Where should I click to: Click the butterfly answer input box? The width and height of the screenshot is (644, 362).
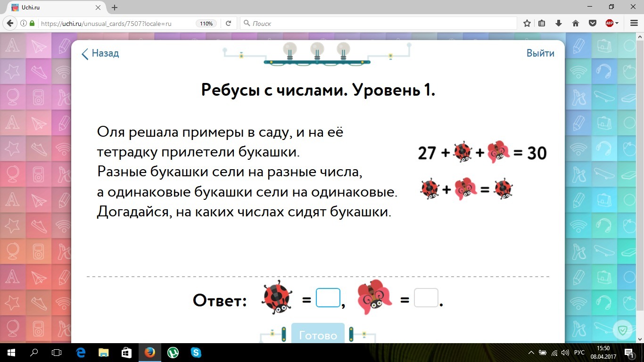(426, 298)
